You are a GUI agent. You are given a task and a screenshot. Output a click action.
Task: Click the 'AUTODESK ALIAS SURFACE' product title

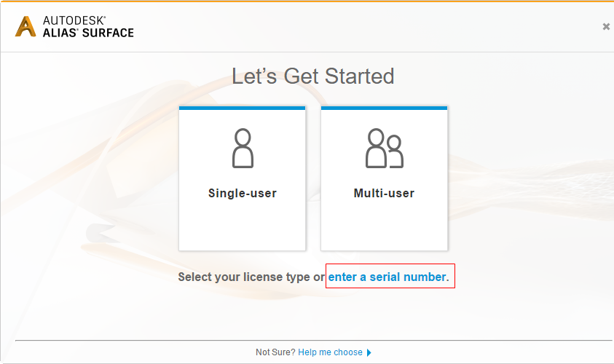click(88, 27)
